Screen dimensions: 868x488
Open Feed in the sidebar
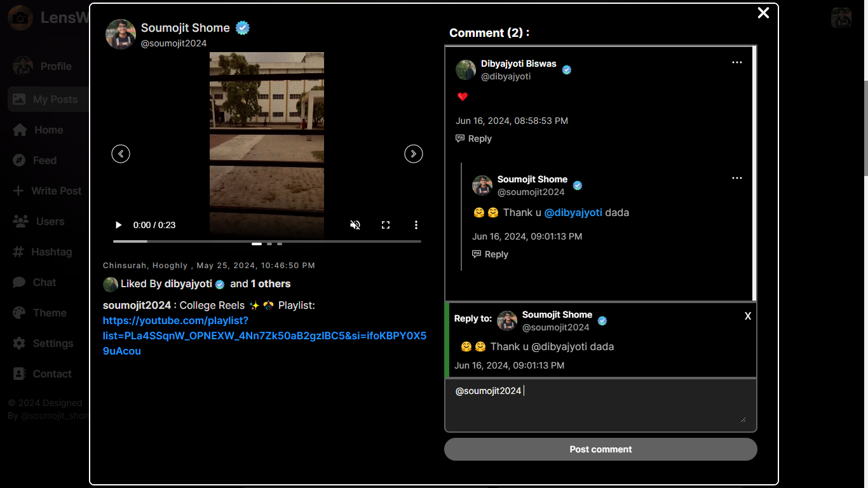click(x=48, y=160)
